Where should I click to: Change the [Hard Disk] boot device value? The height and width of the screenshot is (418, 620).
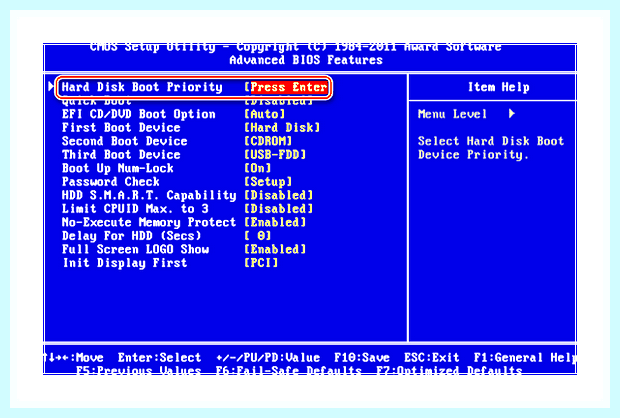[282, 128]
